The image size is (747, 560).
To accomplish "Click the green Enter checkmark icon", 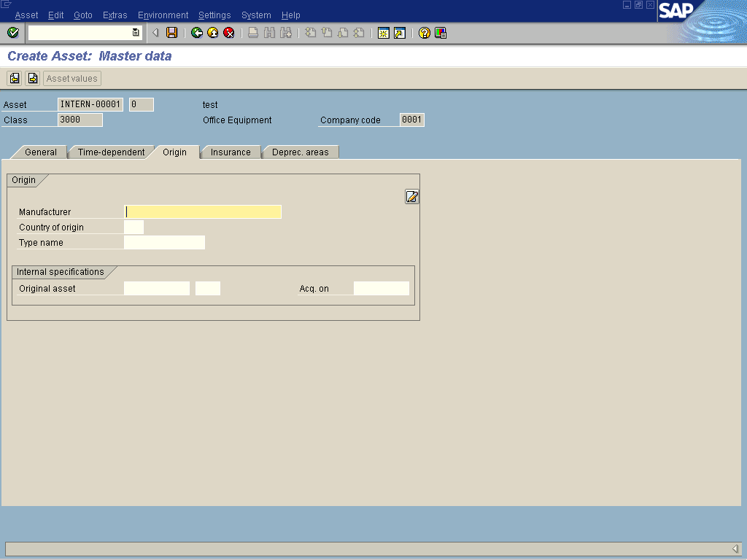I will [x=12, y=33].
